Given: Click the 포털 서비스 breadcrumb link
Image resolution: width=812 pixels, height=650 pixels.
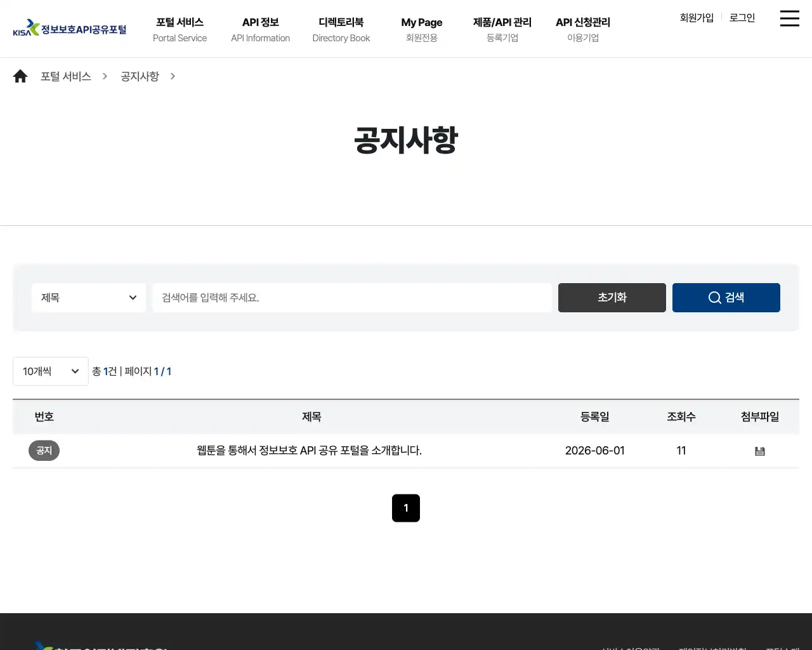Looking at the screenshot, I should point(66,76).
